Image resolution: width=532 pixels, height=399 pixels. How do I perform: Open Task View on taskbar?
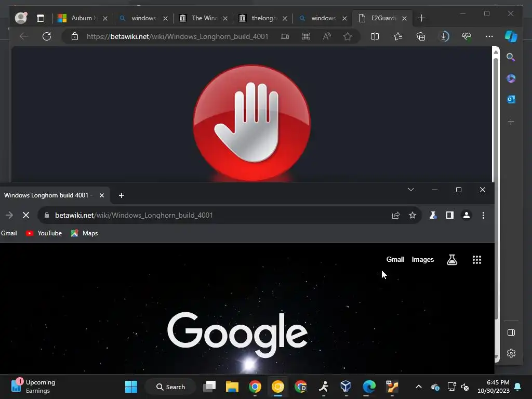[209, 387]
